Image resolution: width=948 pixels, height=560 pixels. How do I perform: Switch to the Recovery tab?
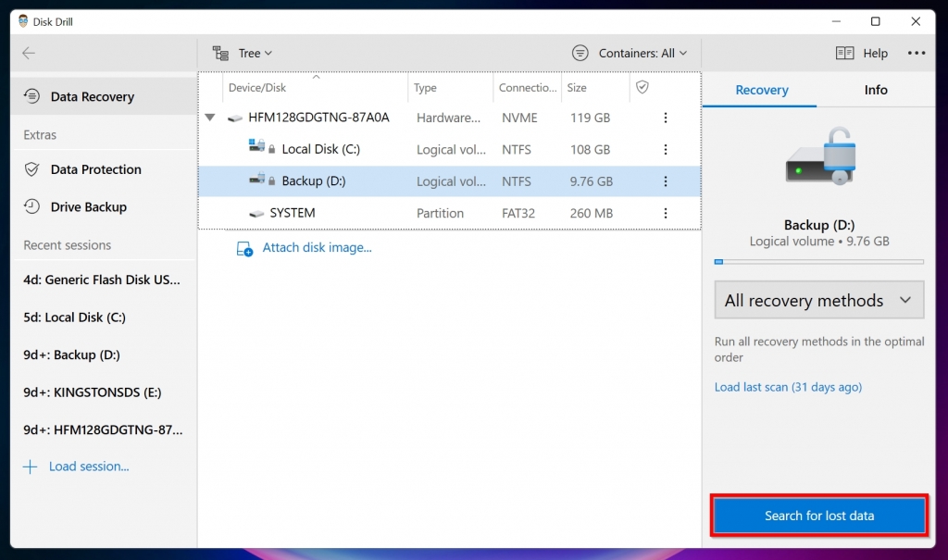761,90
